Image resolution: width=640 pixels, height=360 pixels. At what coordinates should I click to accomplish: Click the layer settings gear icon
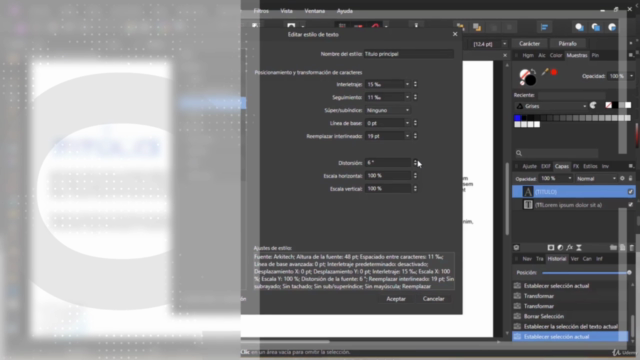pyautogui.click(x=622, y=178)
